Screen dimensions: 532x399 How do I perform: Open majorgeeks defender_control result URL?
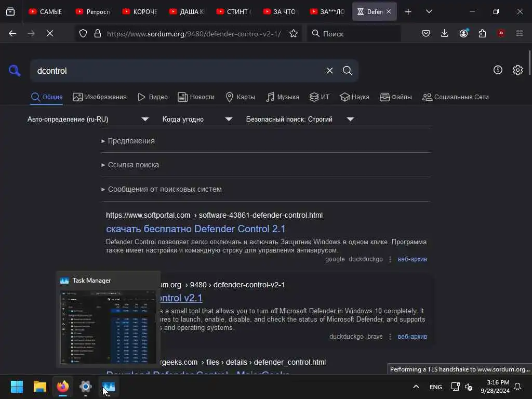click(243, 362)
